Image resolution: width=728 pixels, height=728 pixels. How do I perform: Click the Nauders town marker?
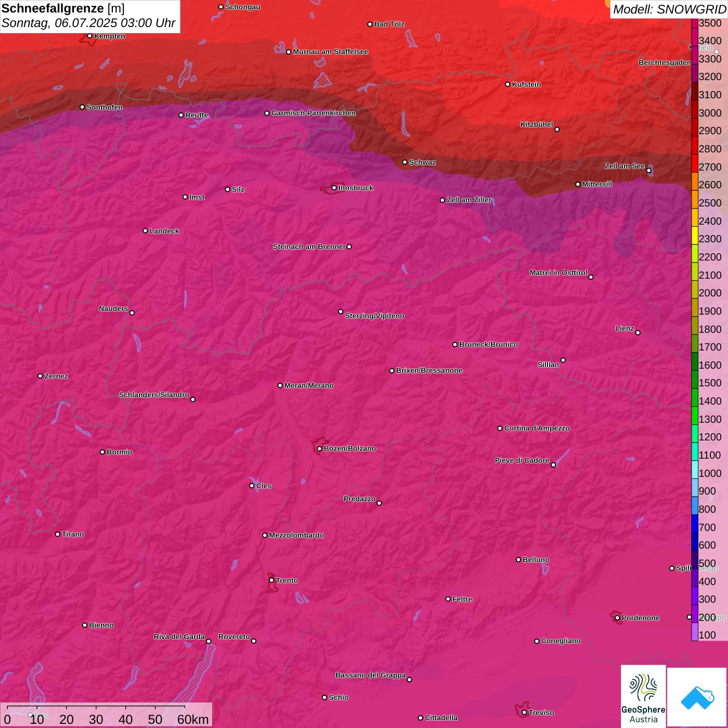(132, 313)
